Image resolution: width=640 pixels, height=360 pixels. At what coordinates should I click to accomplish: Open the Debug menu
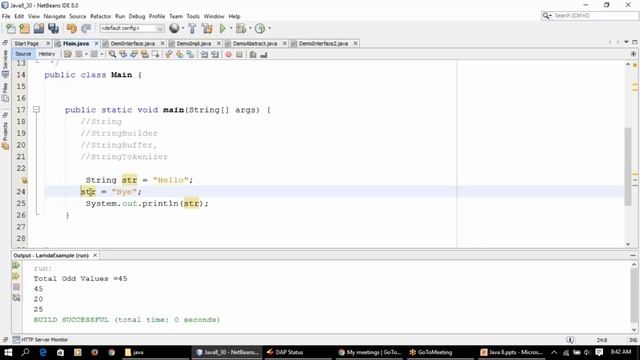[x=137, y=16]
